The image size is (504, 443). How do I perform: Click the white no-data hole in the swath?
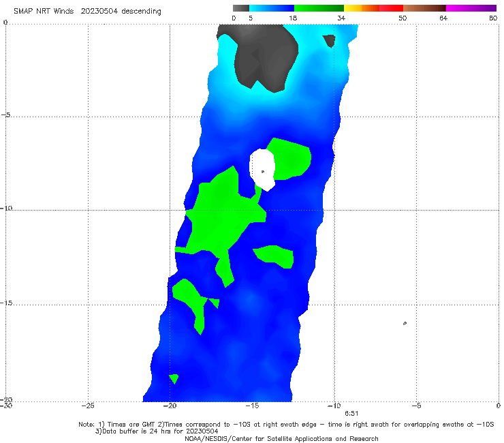(x=262, y=169)
